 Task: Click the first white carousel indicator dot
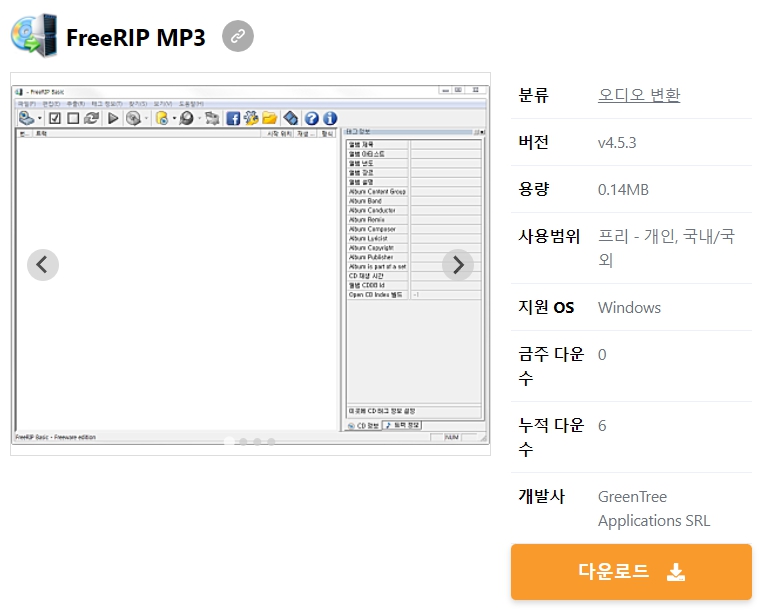229,441
